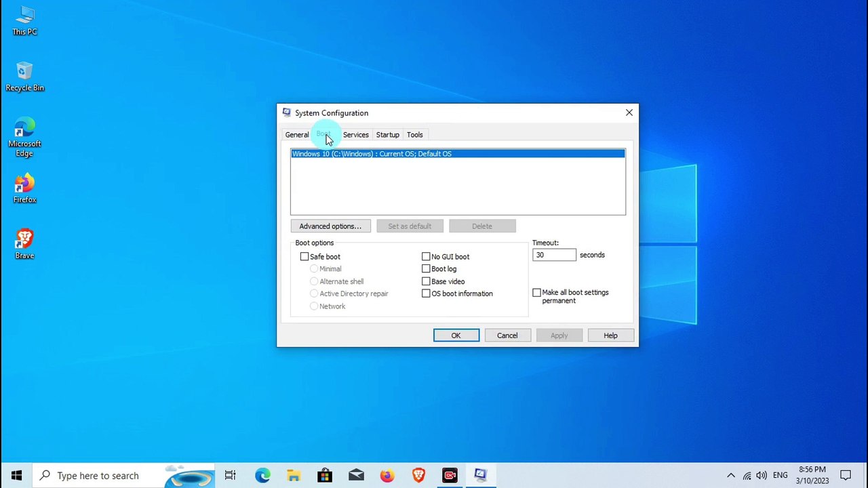This screenshot has height=488, width=868.
Task: Switch to the Services tab
Action: click(355, 135)
